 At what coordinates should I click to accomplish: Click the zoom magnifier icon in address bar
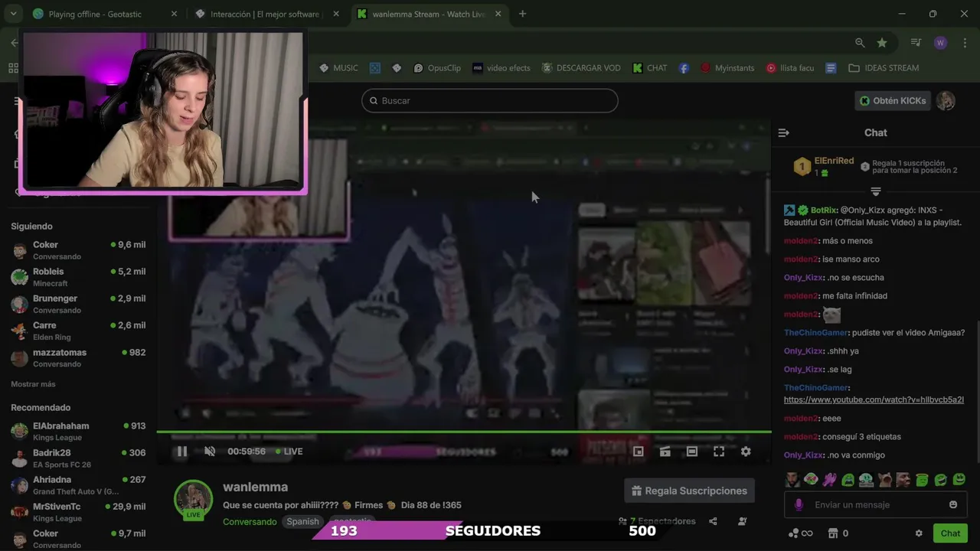[860, 43]
